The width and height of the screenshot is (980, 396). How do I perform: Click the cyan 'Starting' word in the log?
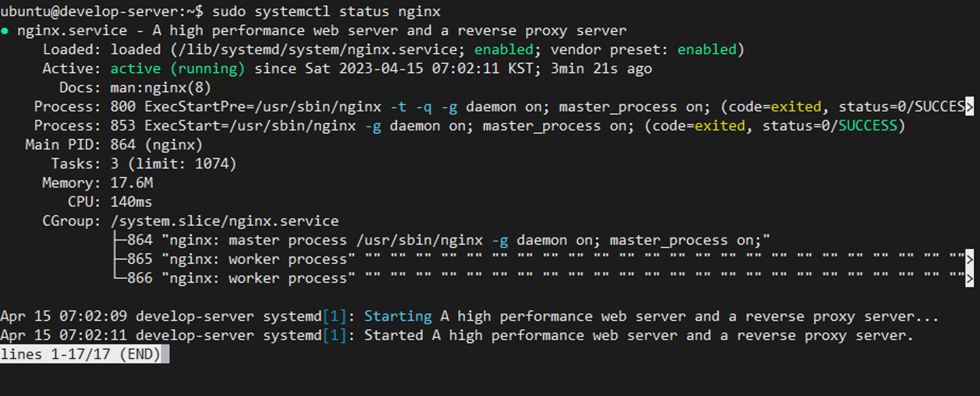point(398,317)
